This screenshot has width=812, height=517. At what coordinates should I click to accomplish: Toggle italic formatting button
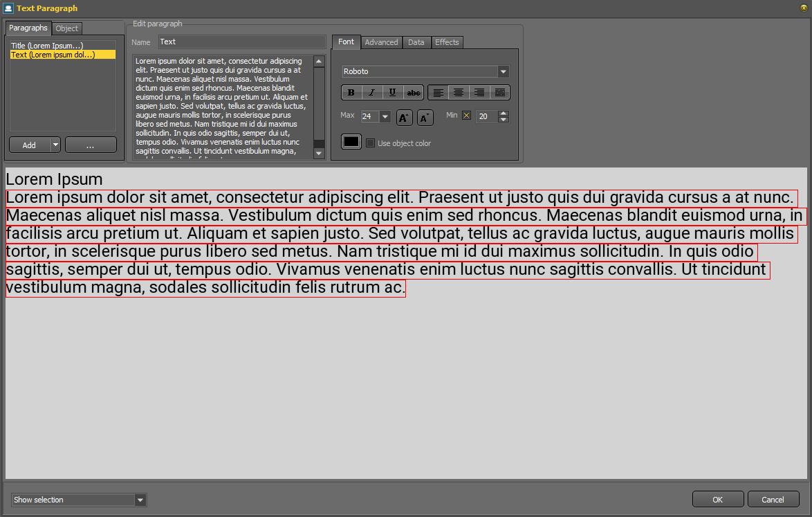[x=372, y=93]
